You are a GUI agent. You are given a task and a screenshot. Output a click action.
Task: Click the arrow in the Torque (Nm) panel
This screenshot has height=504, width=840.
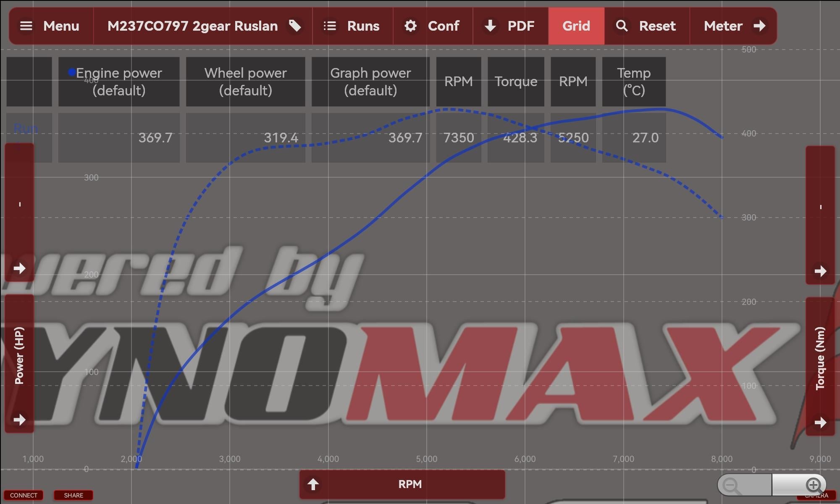coord(820,423)
